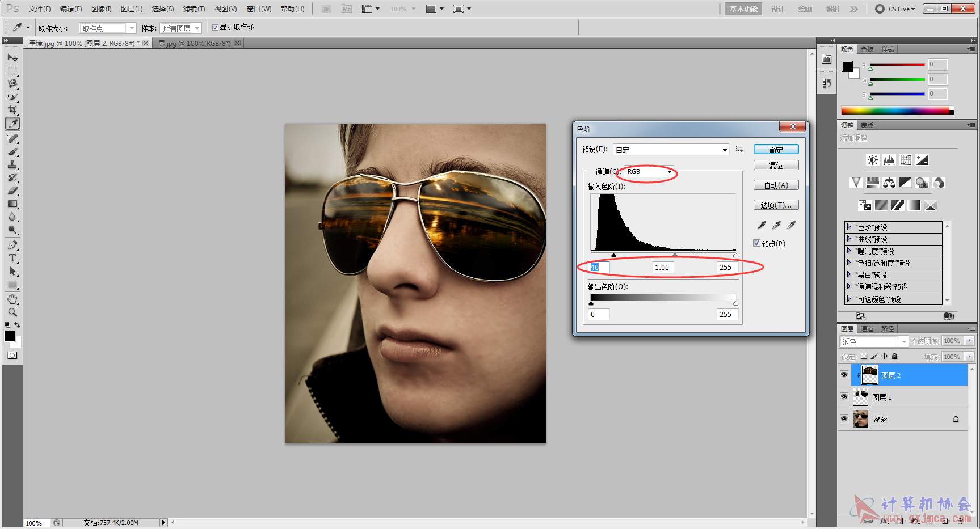Select the Eraser tool
The image size is (980, 529).
(x=12, y=191)
